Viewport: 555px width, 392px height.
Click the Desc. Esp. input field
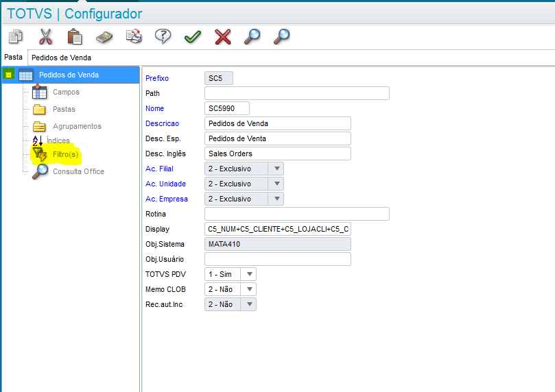pyautogui.click(x=278, y=138)
